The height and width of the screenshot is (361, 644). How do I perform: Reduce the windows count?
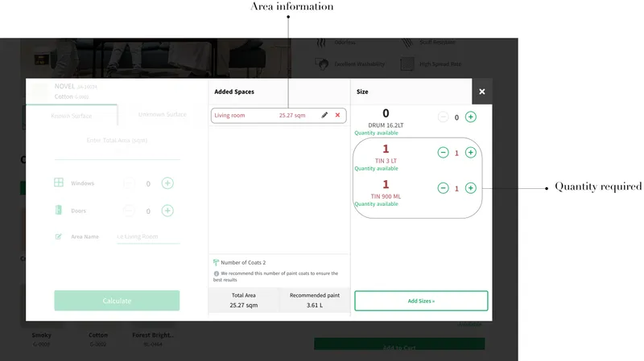point(129,183)
